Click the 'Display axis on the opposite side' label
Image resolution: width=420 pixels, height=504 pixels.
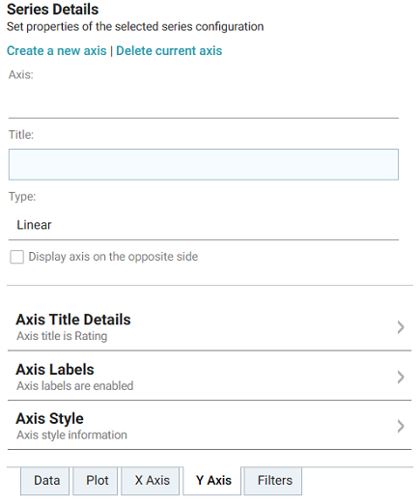pos(113,257)
